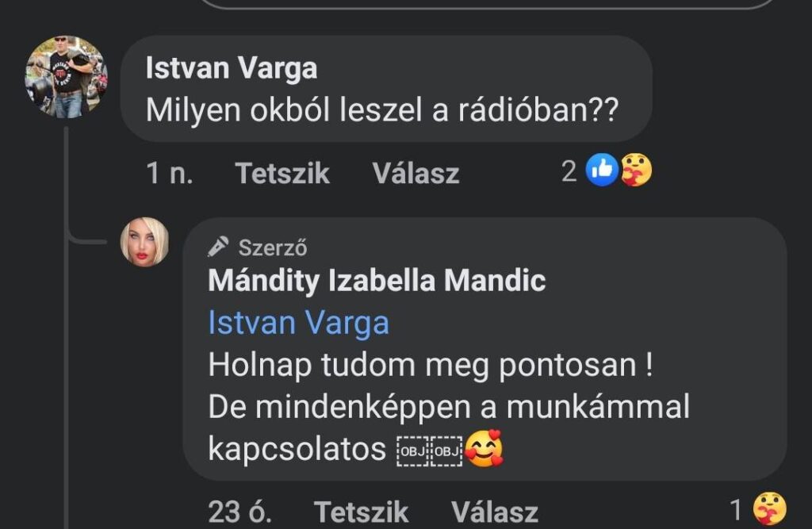Image resolution: width=812 pixels, height=529 pixels.
Task: Open the Mándity Izabella Mandic author name
Action: pyautogui.click(x=377, y=280)
